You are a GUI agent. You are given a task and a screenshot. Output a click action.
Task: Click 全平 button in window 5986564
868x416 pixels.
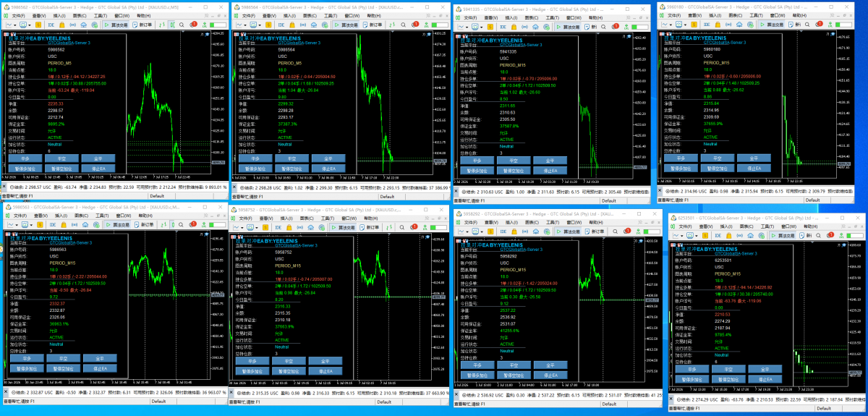coord(327,159)
